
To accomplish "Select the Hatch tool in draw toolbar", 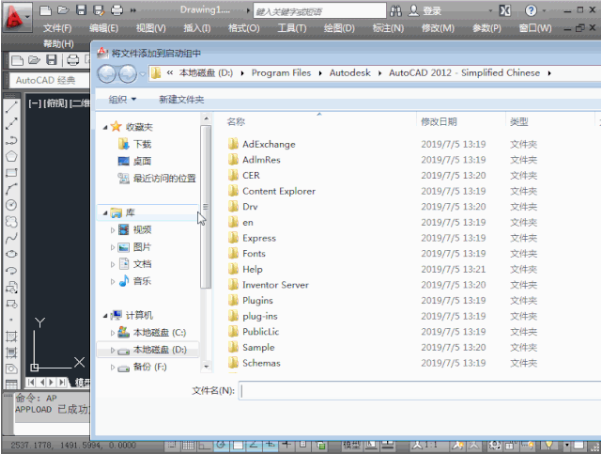I will [x=11, y=336].
